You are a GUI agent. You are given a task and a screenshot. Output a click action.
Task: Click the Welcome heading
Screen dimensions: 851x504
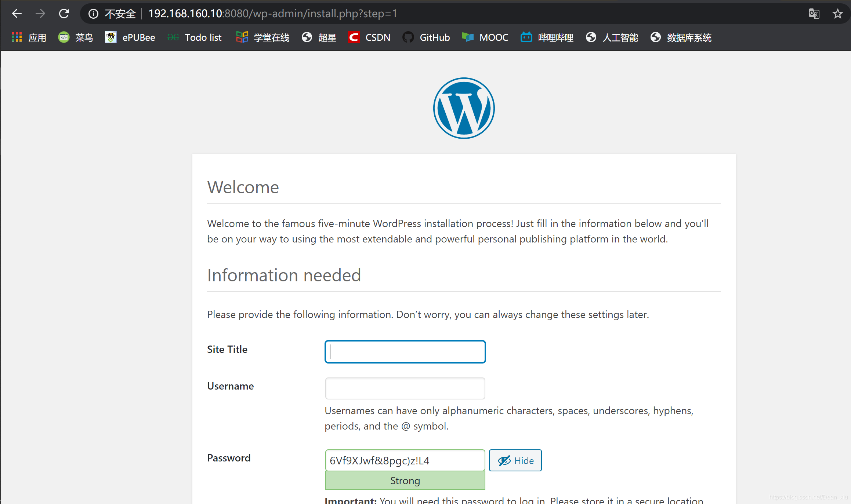coord(243,187)
